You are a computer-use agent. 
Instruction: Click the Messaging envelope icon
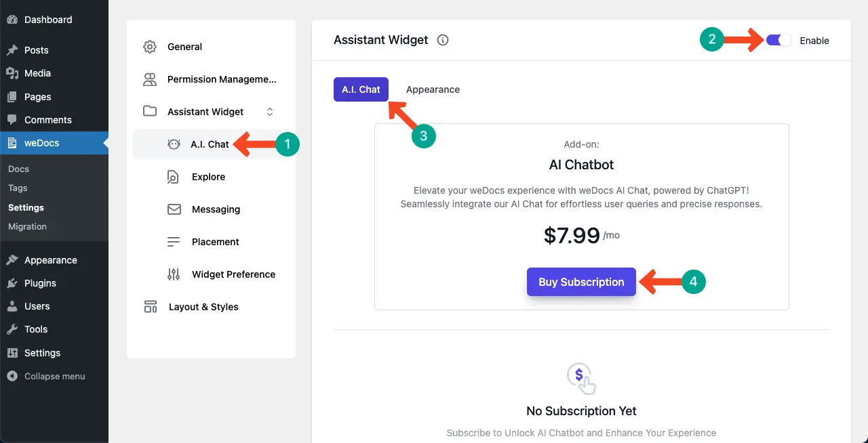tap(174, 209)
